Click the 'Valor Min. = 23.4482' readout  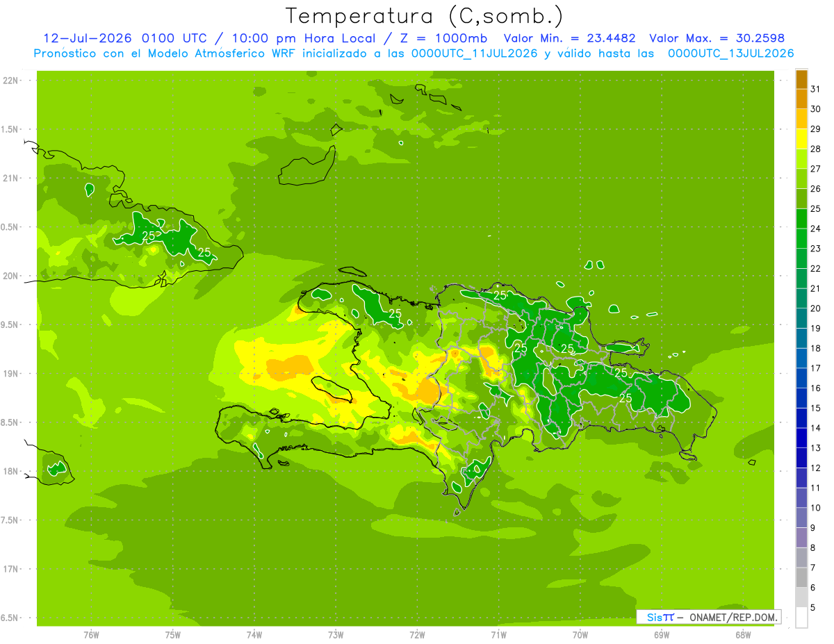click(569, 38)
